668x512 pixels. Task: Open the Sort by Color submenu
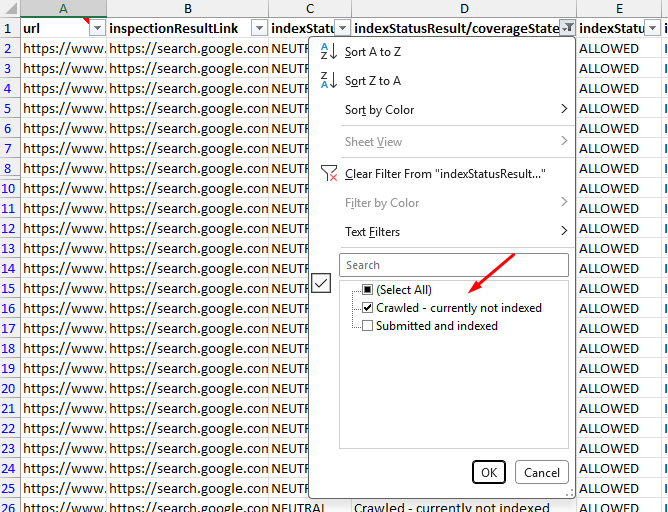tap(458, 109)
